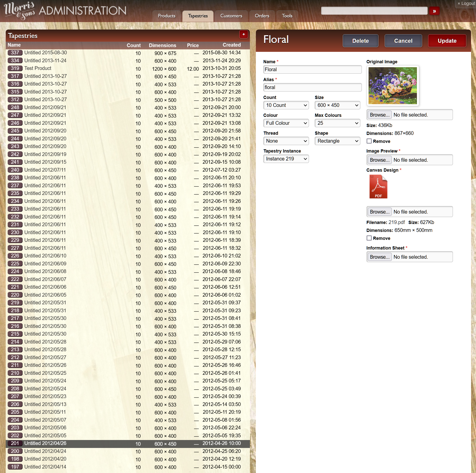Browse for an Information Sheet file
This screenshot has height=473, width=476.
[x=379, y=257]
